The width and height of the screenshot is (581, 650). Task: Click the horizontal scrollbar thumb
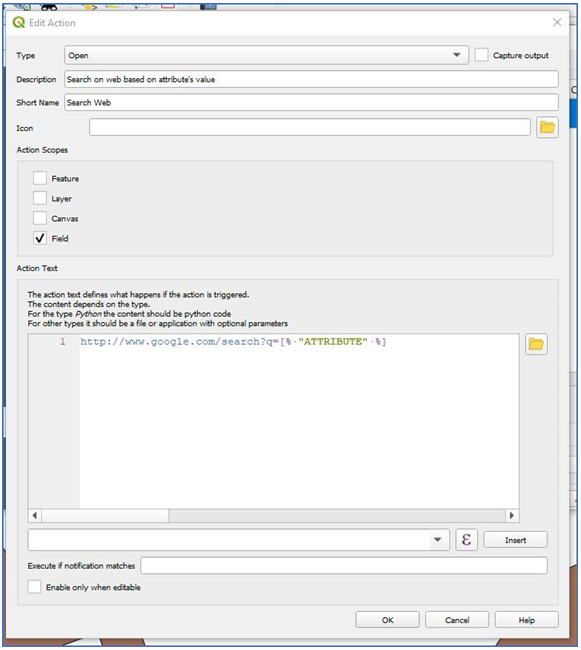(105, 515)
